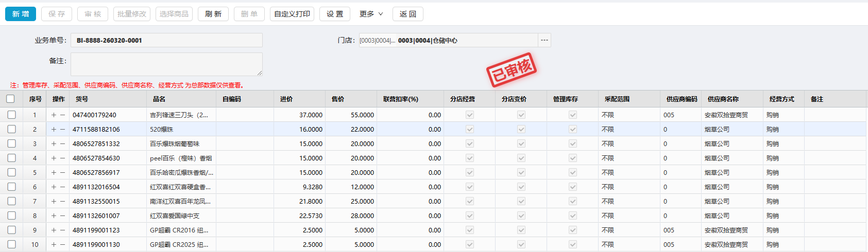The width and height of the screenshot is (868, 252).
Task: Click the 新增 button
Action: tap(21, 14)
